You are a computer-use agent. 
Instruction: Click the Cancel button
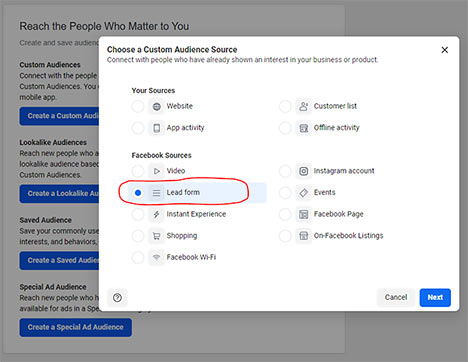(396, 297)
